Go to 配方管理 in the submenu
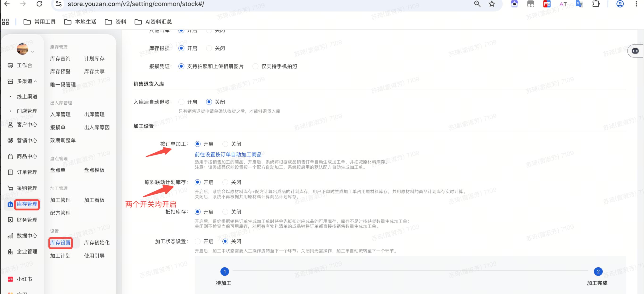This screenshot has width=644, height=294. [60, 213]
